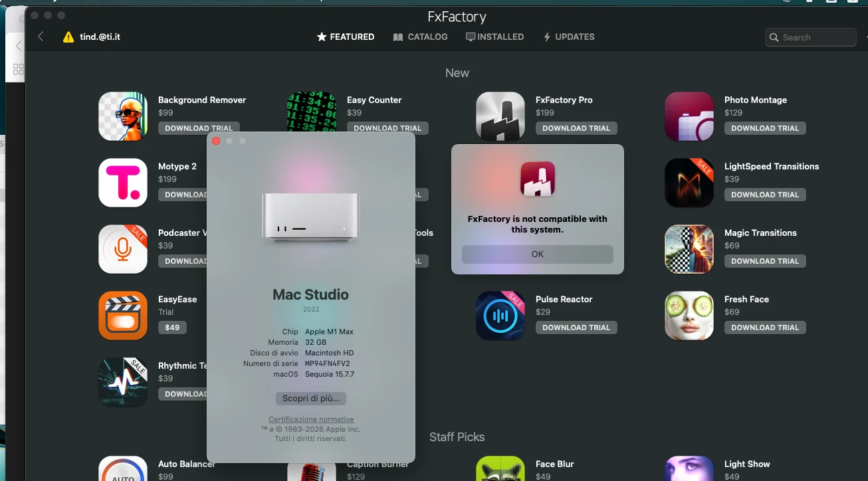
Task: Switch to the Updates tab
Action: coord(569,37)
